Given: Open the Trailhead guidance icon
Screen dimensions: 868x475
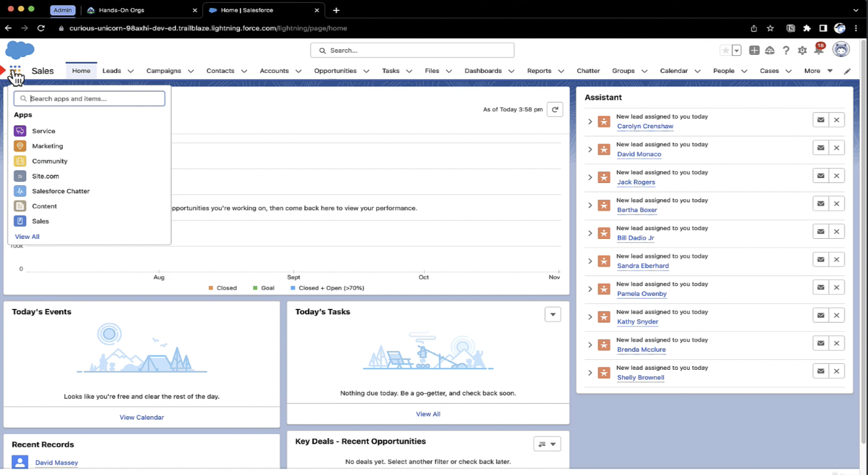Looking at the screenshot, I should pos(770,50).
